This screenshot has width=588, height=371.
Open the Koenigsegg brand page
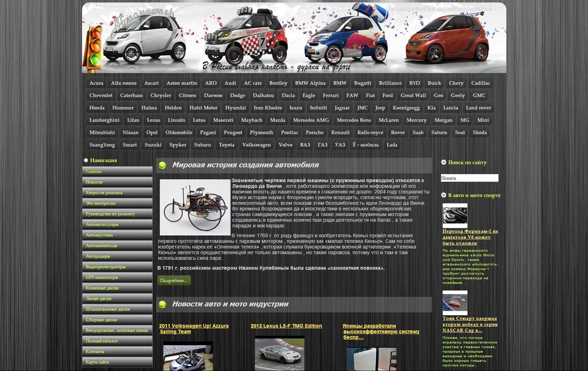406,108
